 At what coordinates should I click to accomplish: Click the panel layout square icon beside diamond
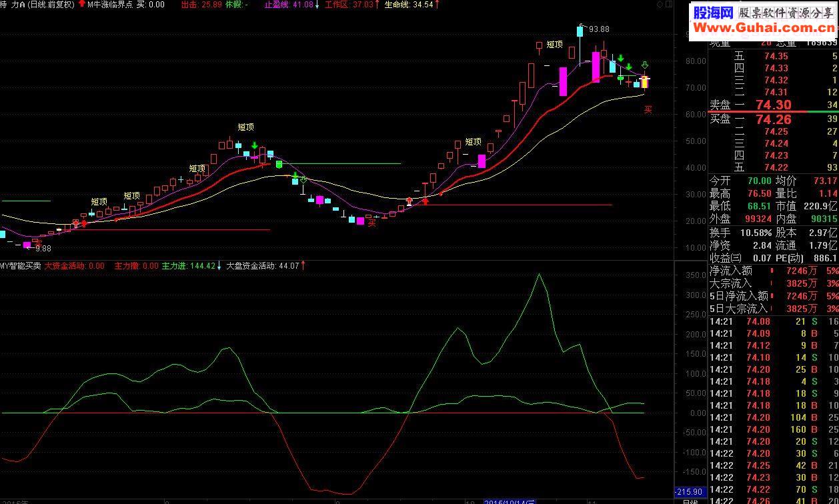[670, 5]
